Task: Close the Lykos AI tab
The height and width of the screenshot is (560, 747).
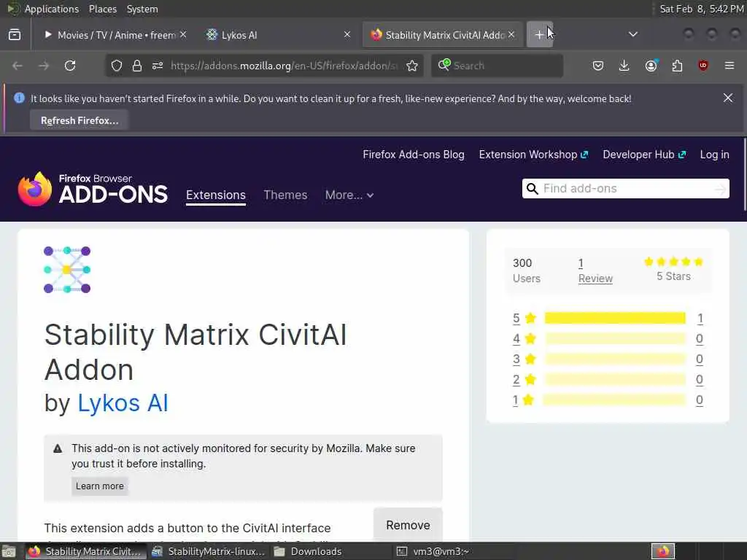Action: tap(347, 35)
